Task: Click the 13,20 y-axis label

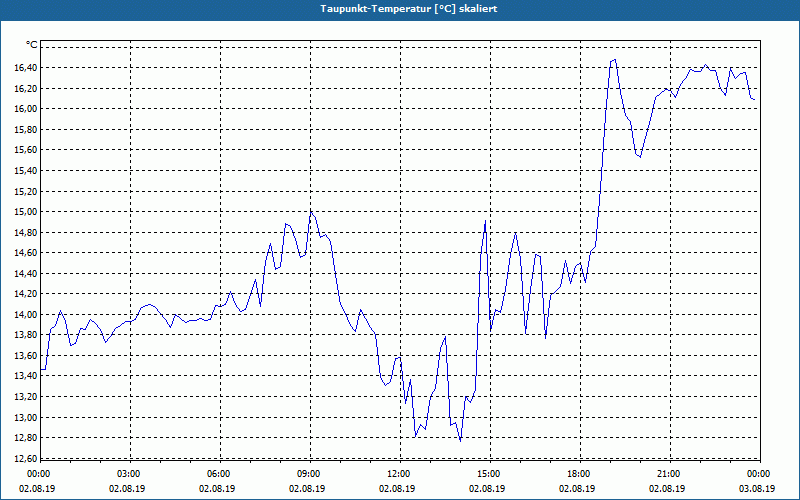Action: point(26,397)
